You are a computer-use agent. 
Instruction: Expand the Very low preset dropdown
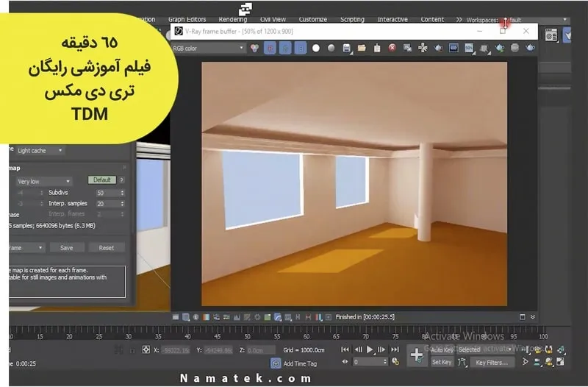[44, 181]
